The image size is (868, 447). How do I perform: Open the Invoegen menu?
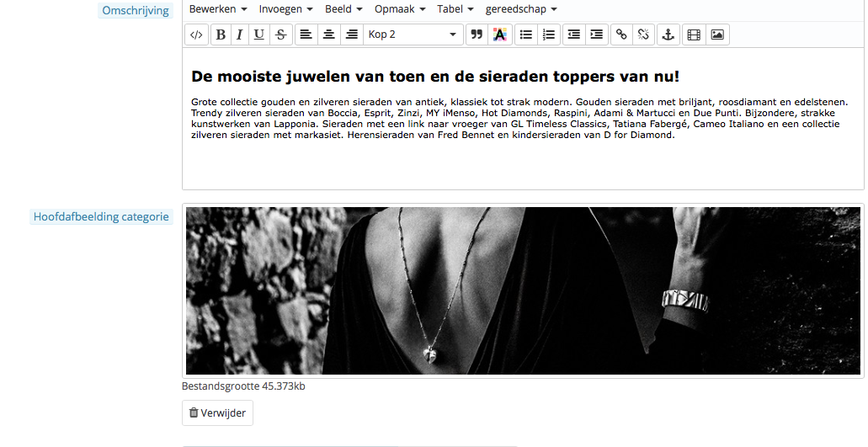285,9
